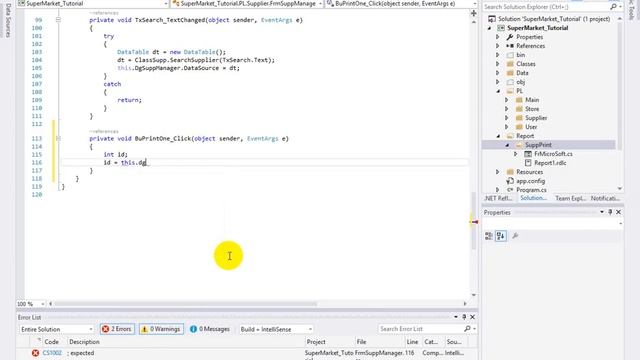This screenshot has width=640, height=360.
Task: Switch to the .NET Refl... tab
Action: pyautogui.click(x=498, y=198)
